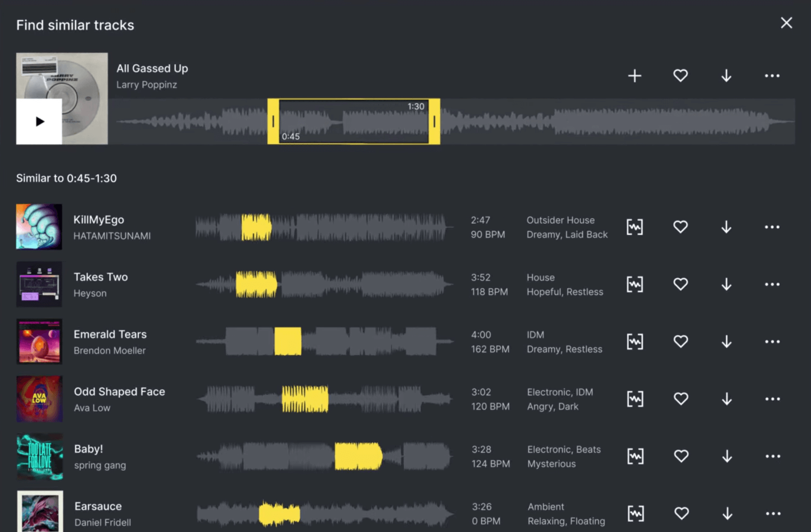Download Emerald Tears track
The height and width of the screenshot is (532, 811).
coord(726,341)
